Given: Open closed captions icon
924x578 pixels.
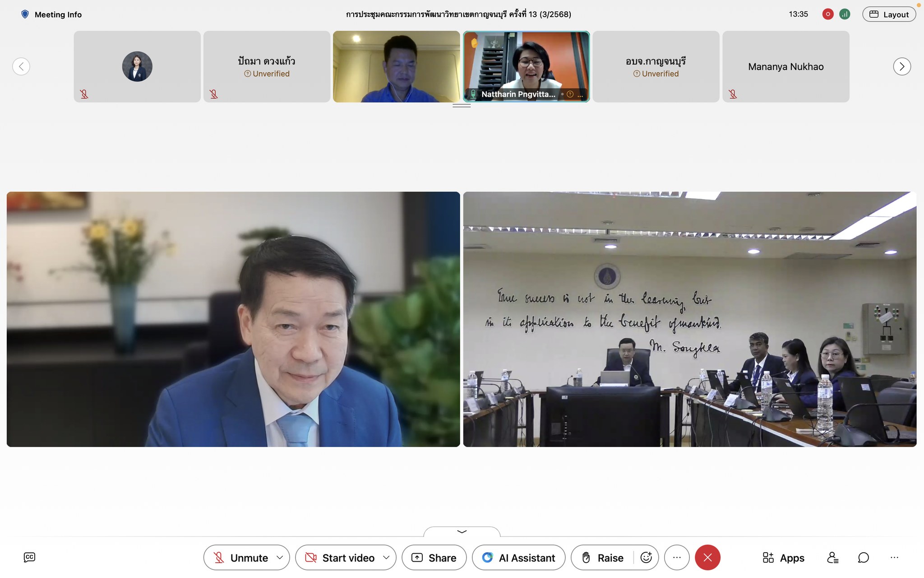Looking at the screenshot, I should (x=29, y=557).
